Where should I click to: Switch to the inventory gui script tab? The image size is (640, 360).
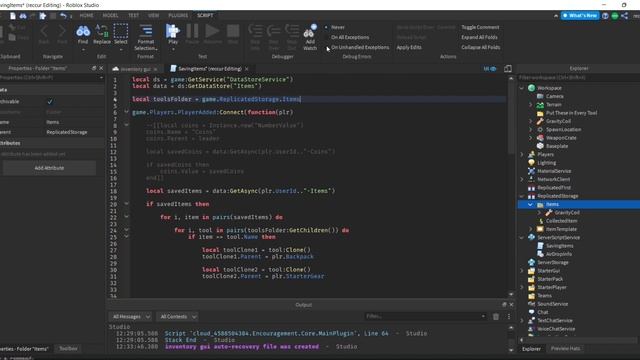tap(135, 69)
